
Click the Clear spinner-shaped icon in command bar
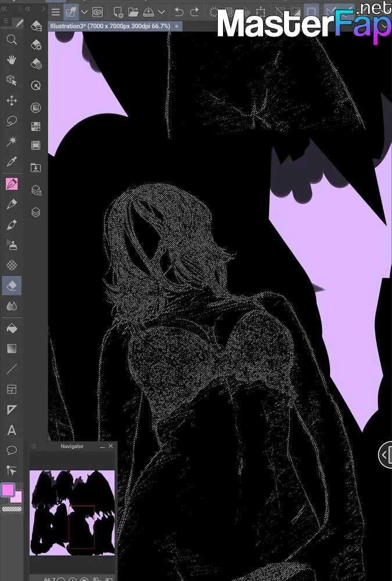(x=213, y=12)
